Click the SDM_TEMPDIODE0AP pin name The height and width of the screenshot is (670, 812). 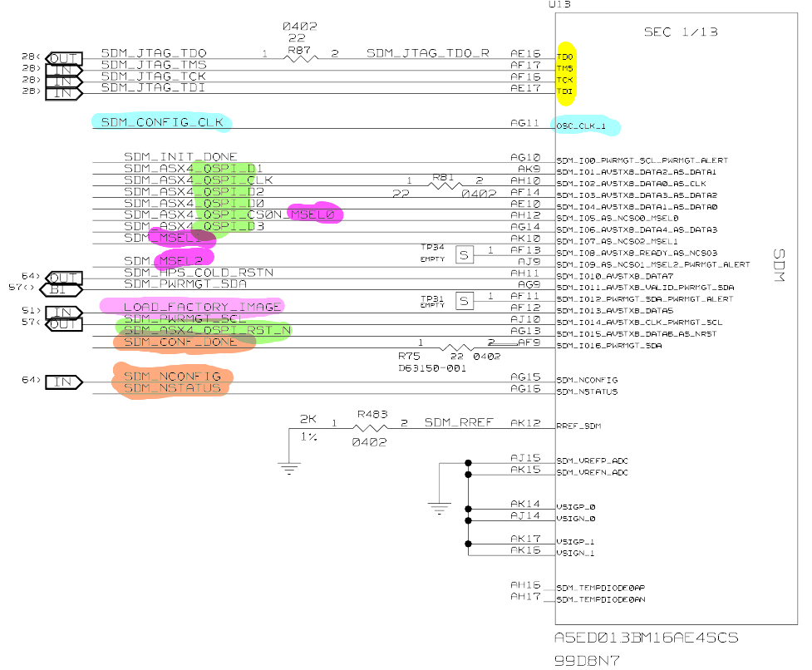601,588
